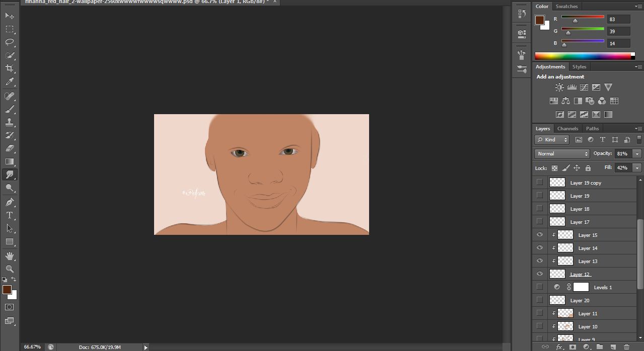
Task: Select the Hand tool
Action: (x=10, y=256)
